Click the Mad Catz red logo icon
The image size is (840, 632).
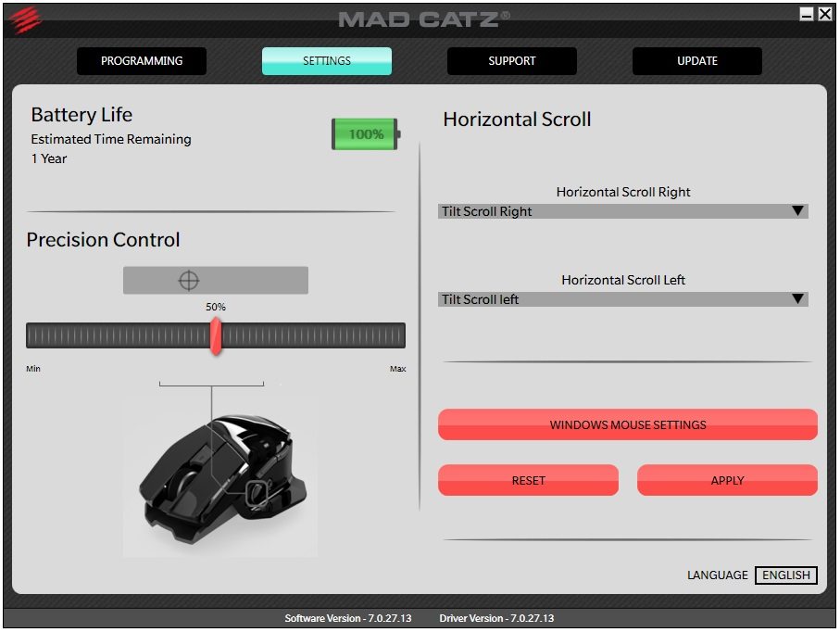click(x=25, y=19)
